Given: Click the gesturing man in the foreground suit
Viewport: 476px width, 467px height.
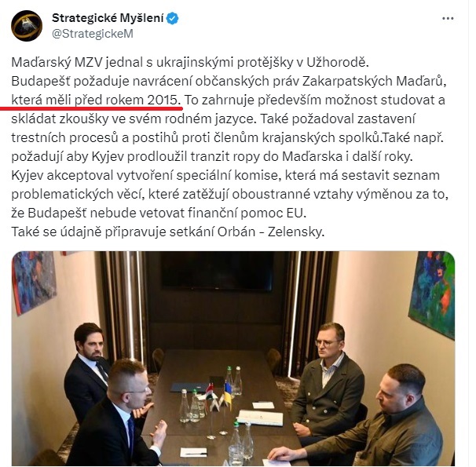Looking at the screenshot, I should tap(117, 420).
